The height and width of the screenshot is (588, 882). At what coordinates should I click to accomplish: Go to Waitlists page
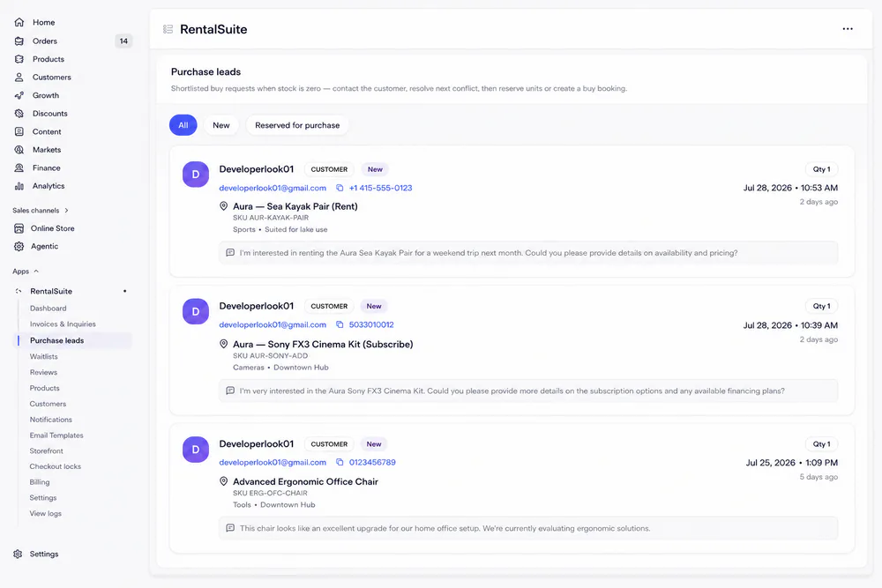[43, 356]
